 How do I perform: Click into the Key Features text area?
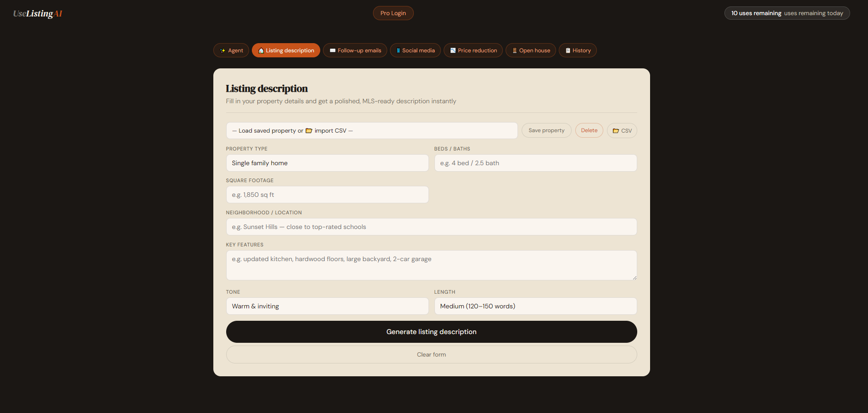pyautogui.click(x=431, y=265)
